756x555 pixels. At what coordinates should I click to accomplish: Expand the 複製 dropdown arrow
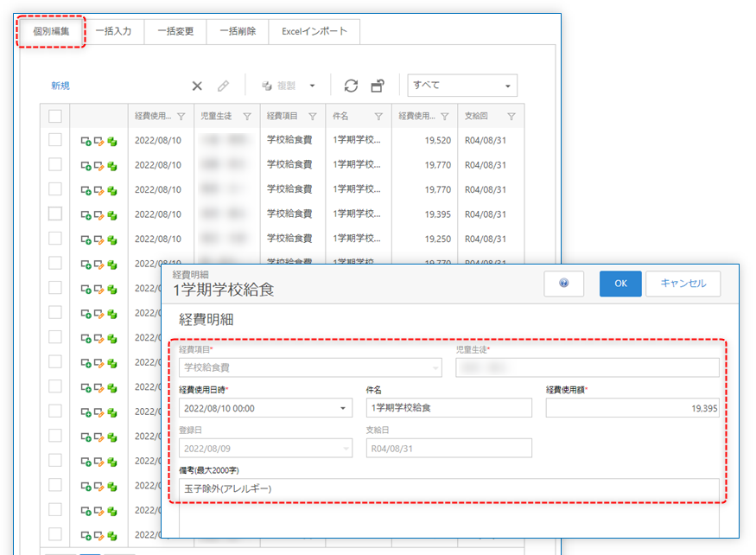312,86
